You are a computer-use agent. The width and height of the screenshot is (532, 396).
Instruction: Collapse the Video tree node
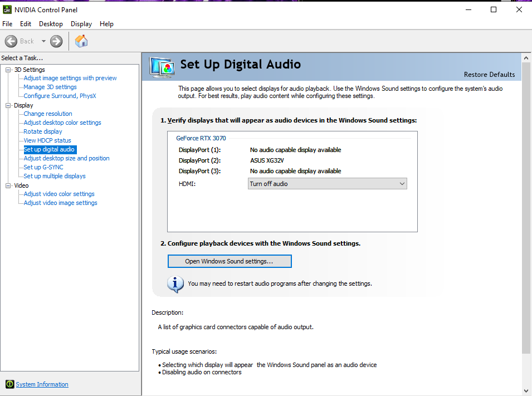[8, 185]
